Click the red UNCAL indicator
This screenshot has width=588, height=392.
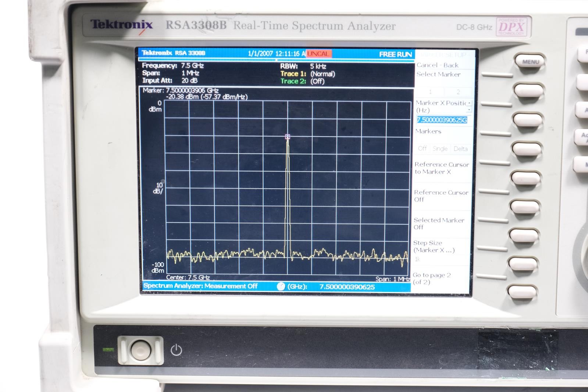[319, 54]
